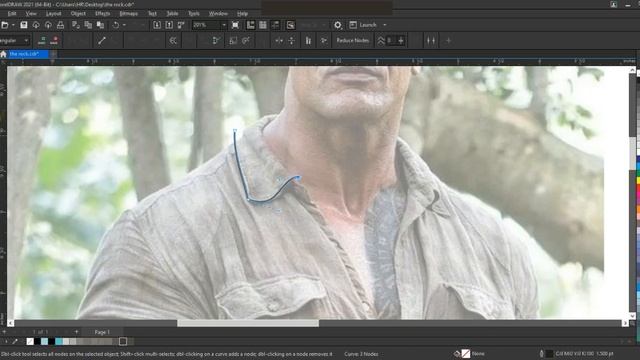Click the Paste icon
This screenshot has width=640, height=360.
[100, 25]
